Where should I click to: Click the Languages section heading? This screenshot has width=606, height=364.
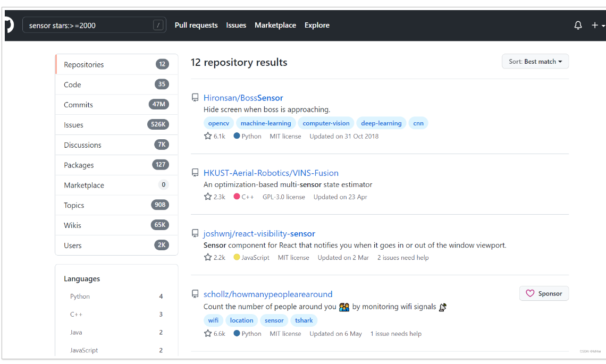click(82, 278)
